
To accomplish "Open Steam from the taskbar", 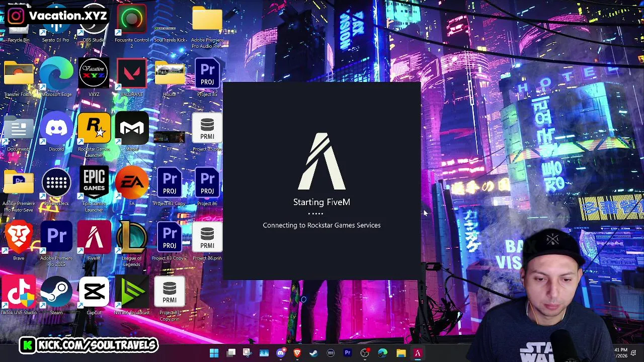I will [x=313, y=353].
